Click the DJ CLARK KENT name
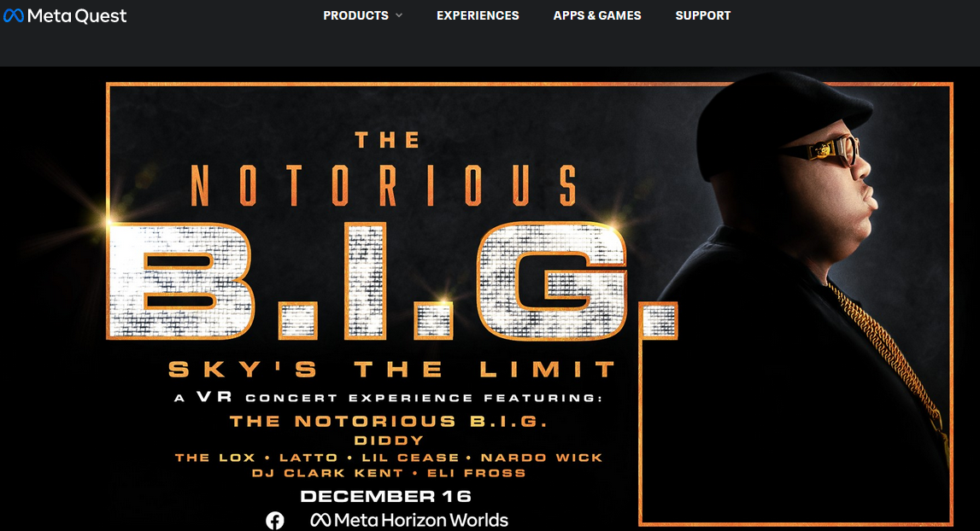This screenshot has width=980, height=531. (327, 474)
